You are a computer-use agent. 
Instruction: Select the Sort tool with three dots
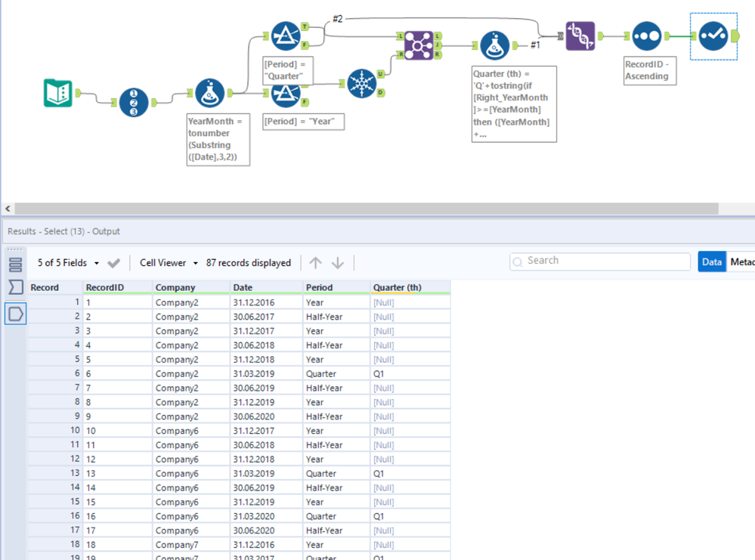[646, 36]
